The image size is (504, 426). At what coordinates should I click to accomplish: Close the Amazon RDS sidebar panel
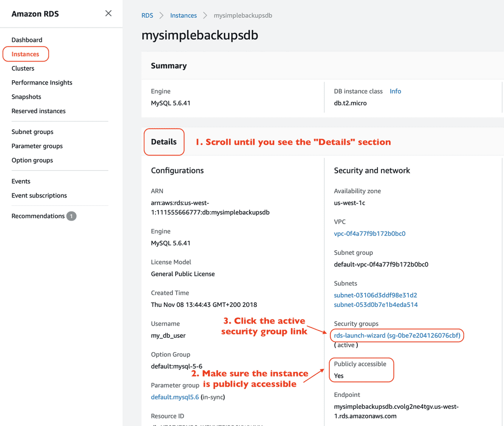(x=108, y=13)
